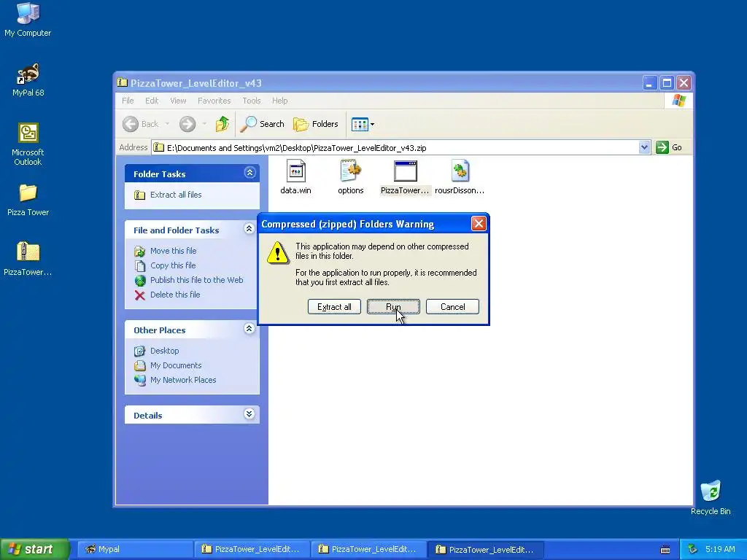Click Delete this file link
This screenshot has height=560, width=747.
pos(175,295)
